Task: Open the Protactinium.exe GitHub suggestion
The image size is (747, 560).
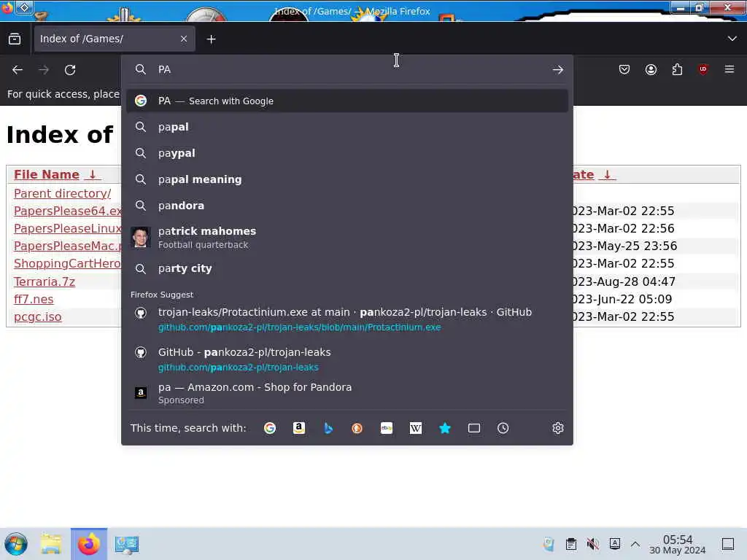Action: pos(347,319)
